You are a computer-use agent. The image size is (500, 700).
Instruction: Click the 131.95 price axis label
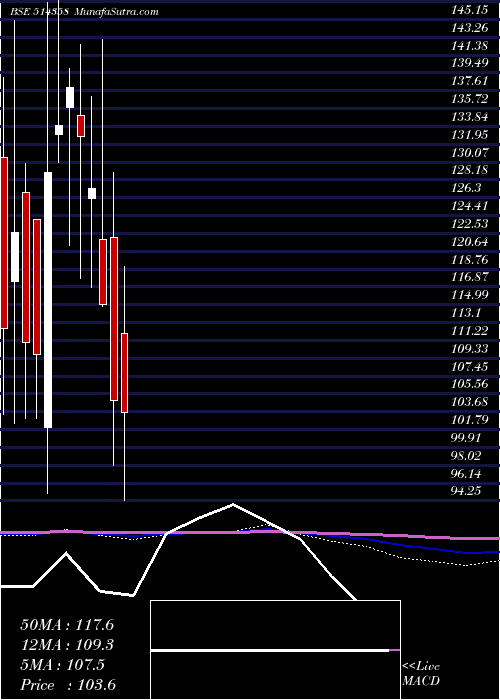[x=472, y=135]
